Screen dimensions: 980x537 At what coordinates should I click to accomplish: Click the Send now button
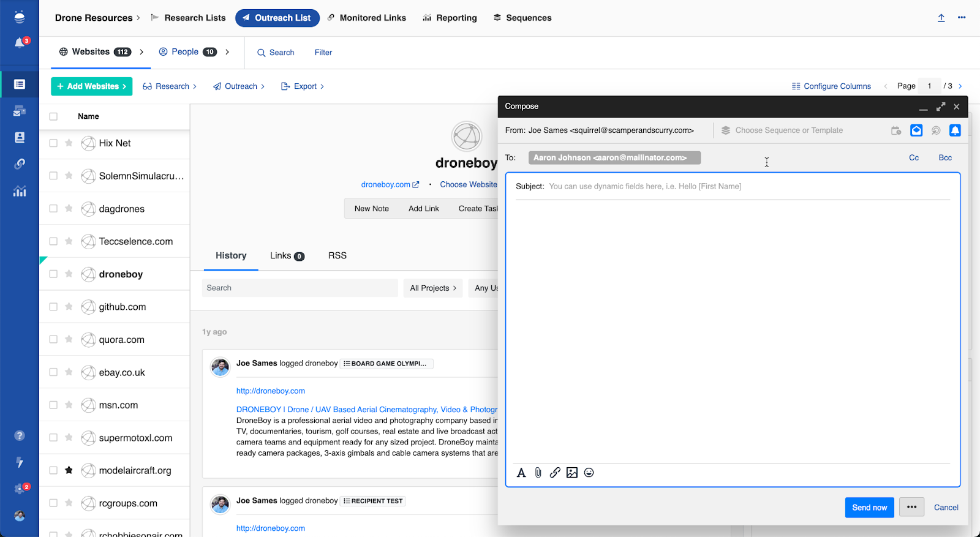tap(869, 508)
